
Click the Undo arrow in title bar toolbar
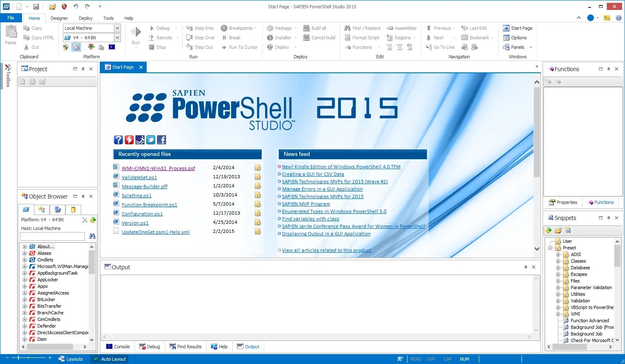pos(75,7)
